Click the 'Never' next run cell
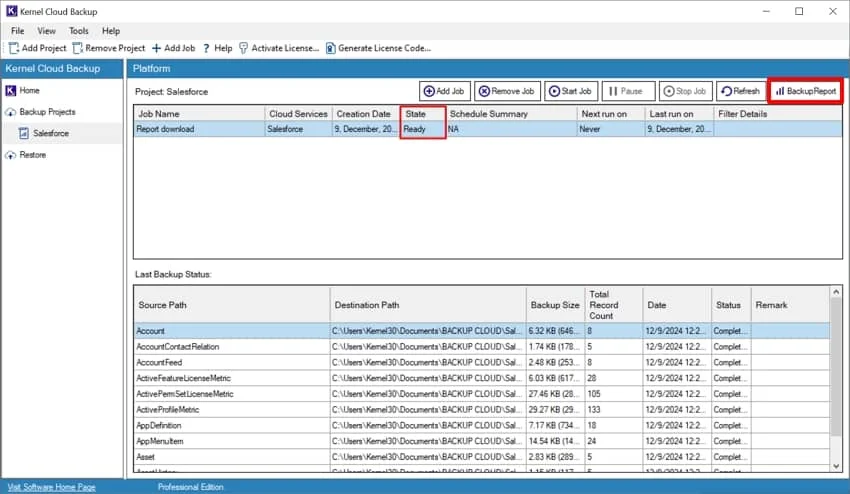Viewport: 850px width, 494px height. (611, 129)
